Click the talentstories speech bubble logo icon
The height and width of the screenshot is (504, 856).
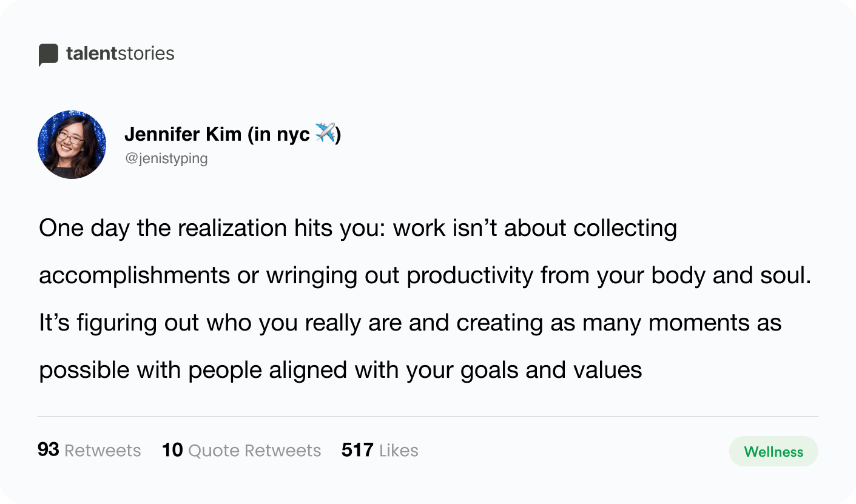point(49,55)
